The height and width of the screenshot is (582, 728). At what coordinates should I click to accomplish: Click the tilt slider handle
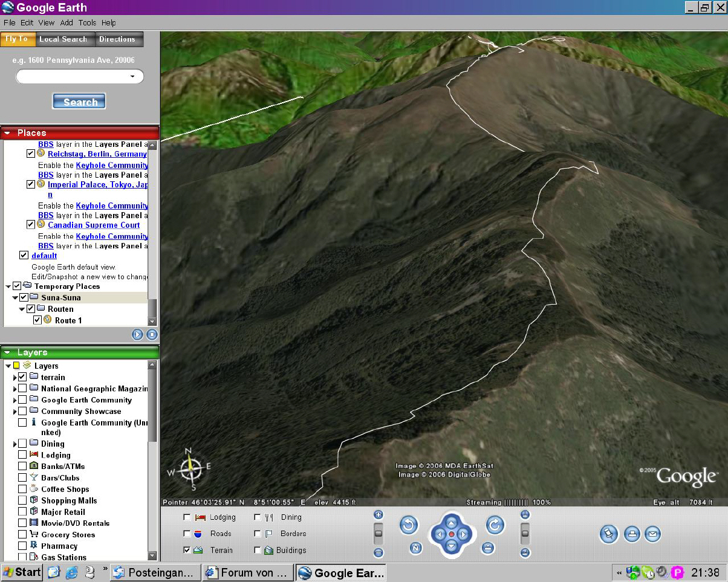point(525,534)
